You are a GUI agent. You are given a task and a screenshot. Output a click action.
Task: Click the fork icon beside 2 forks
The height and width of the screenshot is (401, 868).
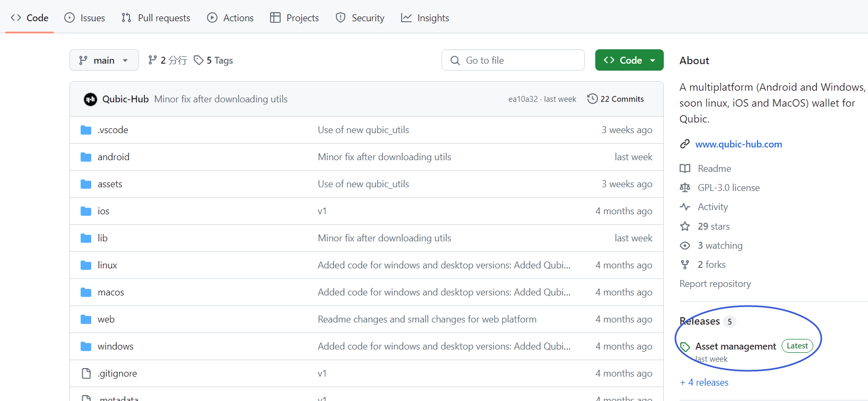point(685,265)
